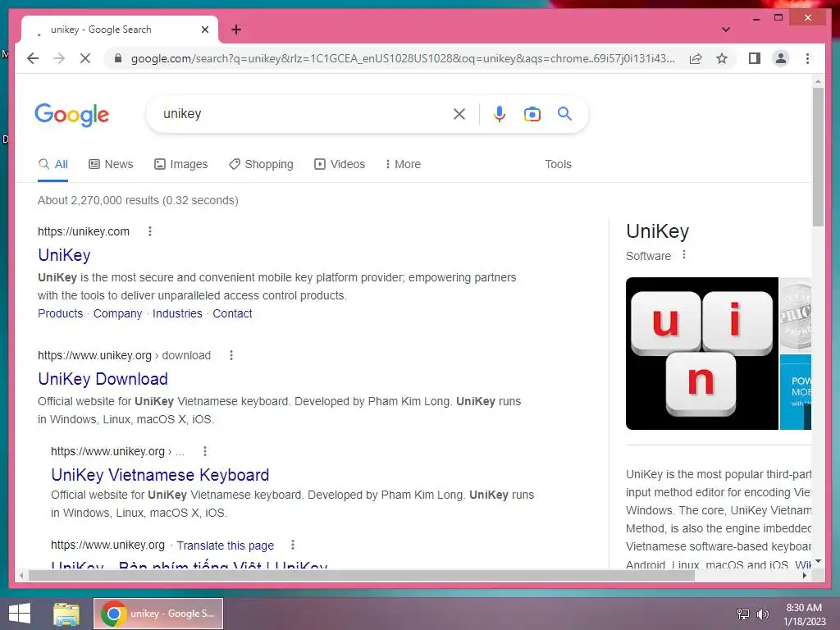Open a new tab with the plus button

(235, 30)
